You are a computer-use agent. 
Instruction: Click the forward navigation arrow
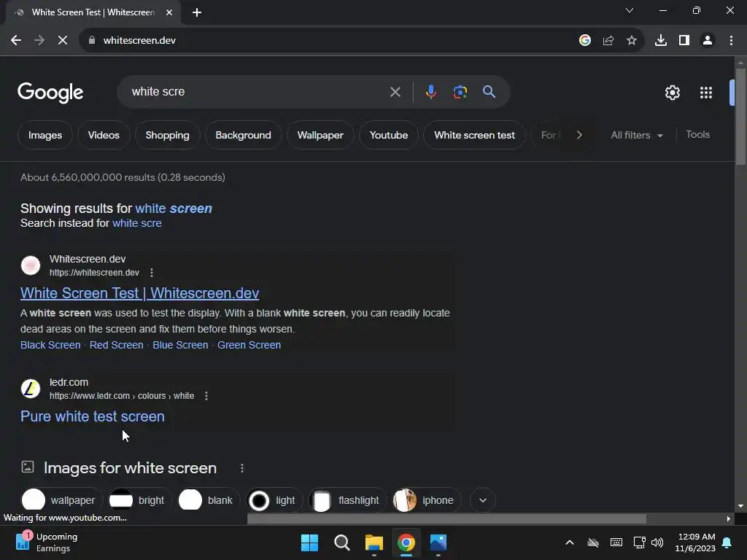click(x=39, y=41)
